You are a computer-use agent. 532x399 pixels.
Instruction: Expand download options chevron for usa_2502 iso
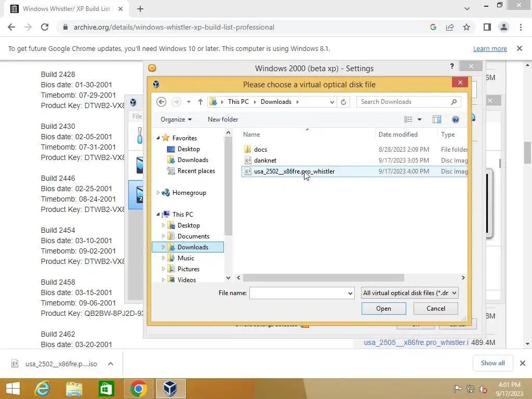click(111, 364)
